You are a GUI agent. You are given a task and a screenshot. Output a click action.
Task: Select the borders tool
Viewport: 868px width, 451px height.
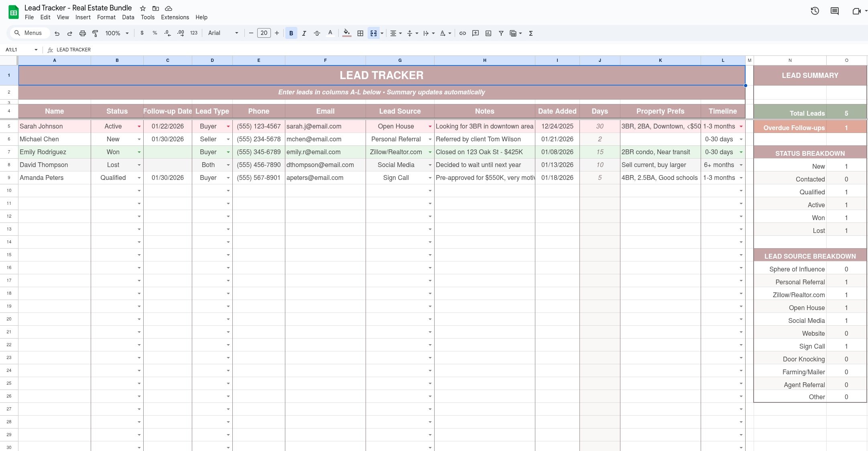click(x=360, y=33)
